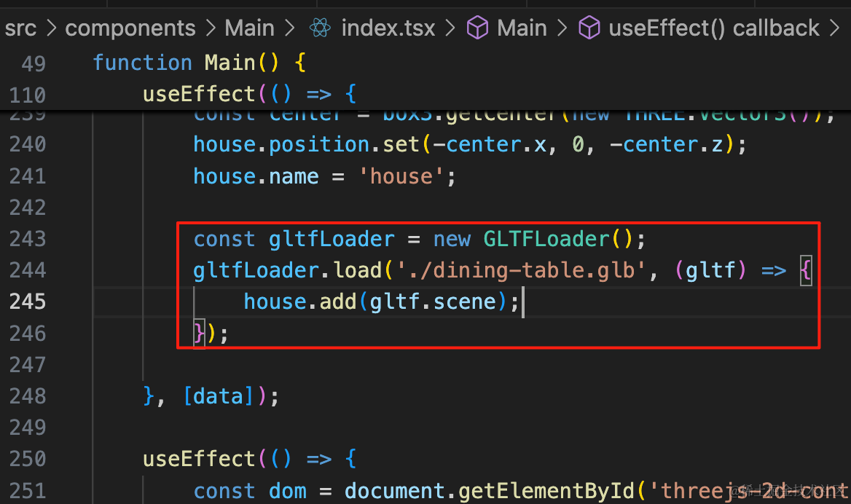Select the Main folder breadcrumb
851x504 pixels.
[x=250, y=28]
